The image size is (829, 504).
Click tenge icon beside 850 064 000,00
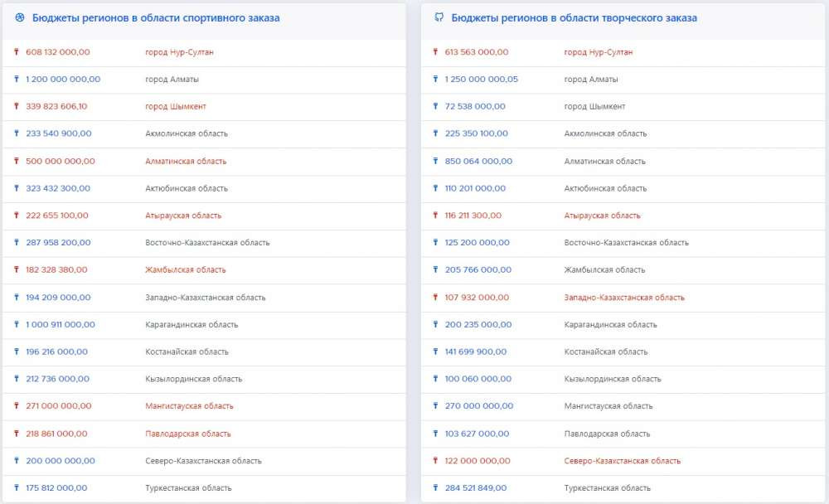click(x=435, y=162)
